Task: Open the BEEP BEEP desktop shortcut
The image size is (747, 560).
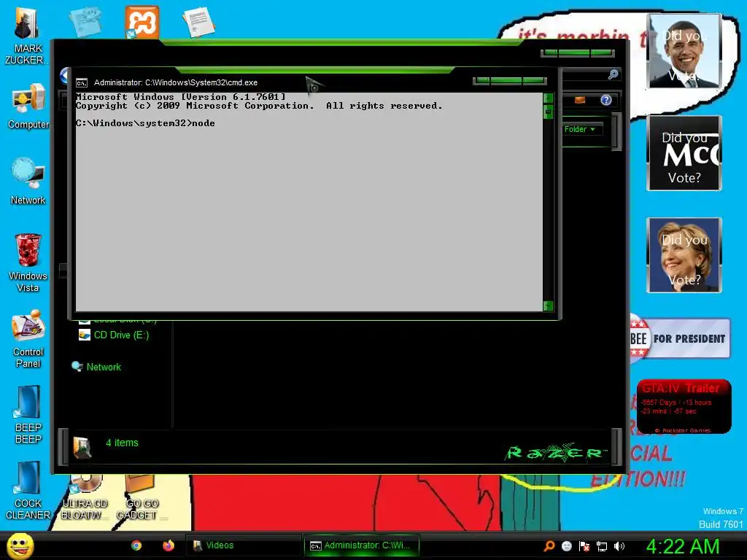Action: click(28, 414)
